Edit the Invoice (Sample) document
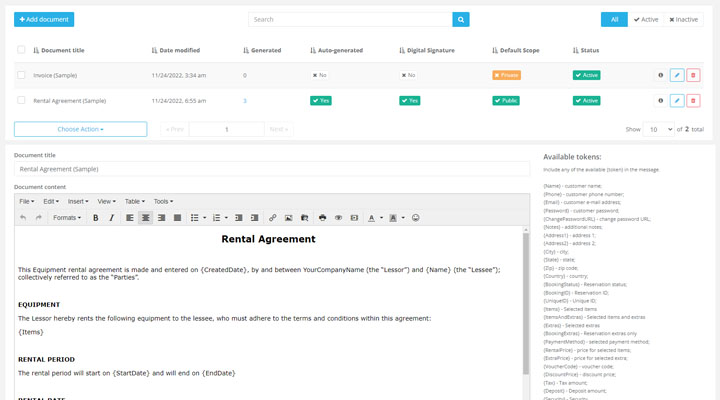Viewport: 720px width, 400px height. (x=677, y=75)
